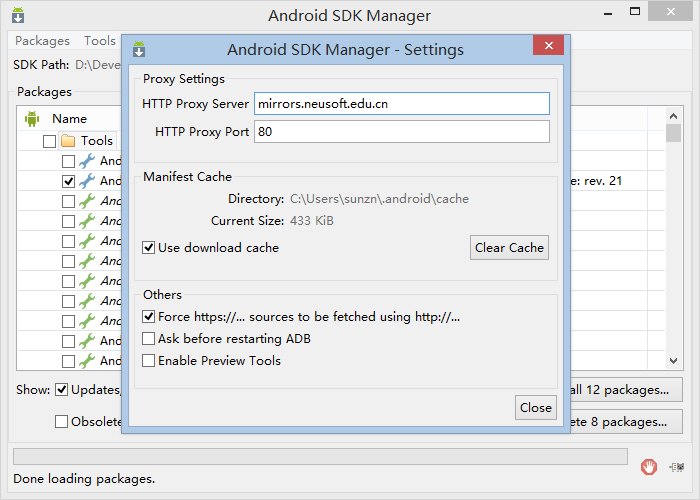This screenshot has width=700, height=500.
Task: Click the Settings dialog title bar icon
Action: coord(139,49)
